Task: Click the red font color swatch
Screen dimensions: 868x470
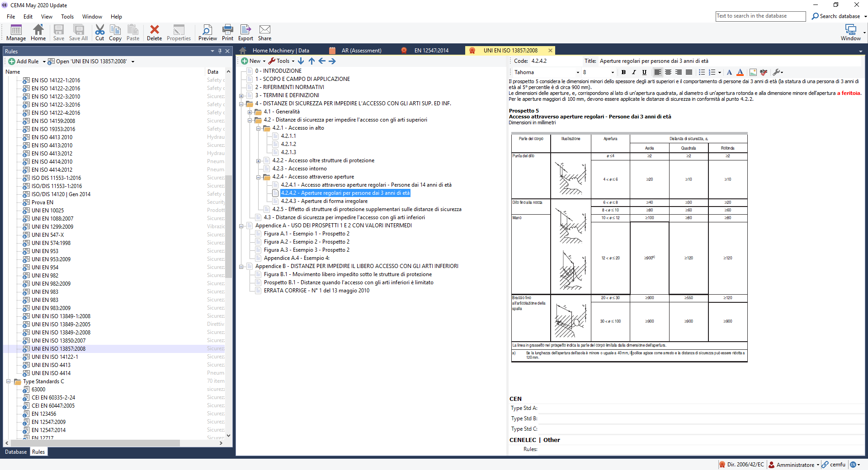Action: (740, 72)
